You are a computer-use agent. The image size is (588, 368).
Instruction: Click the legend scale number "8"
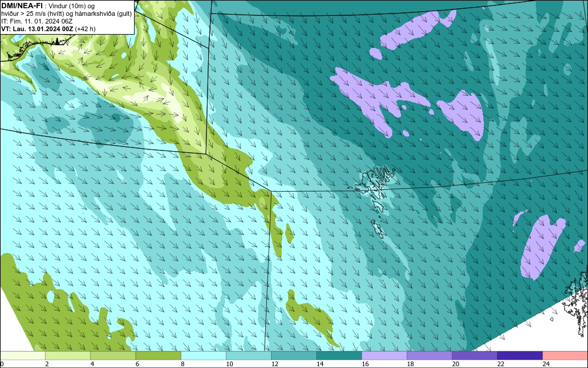point(183,364)
